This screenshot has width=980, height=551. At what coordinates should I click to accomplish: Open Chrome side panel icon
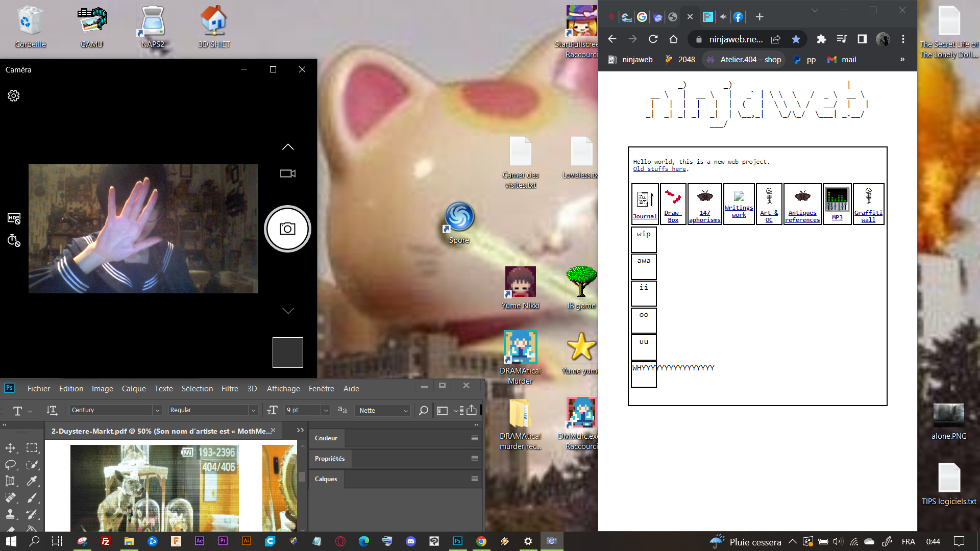point(862,39)
